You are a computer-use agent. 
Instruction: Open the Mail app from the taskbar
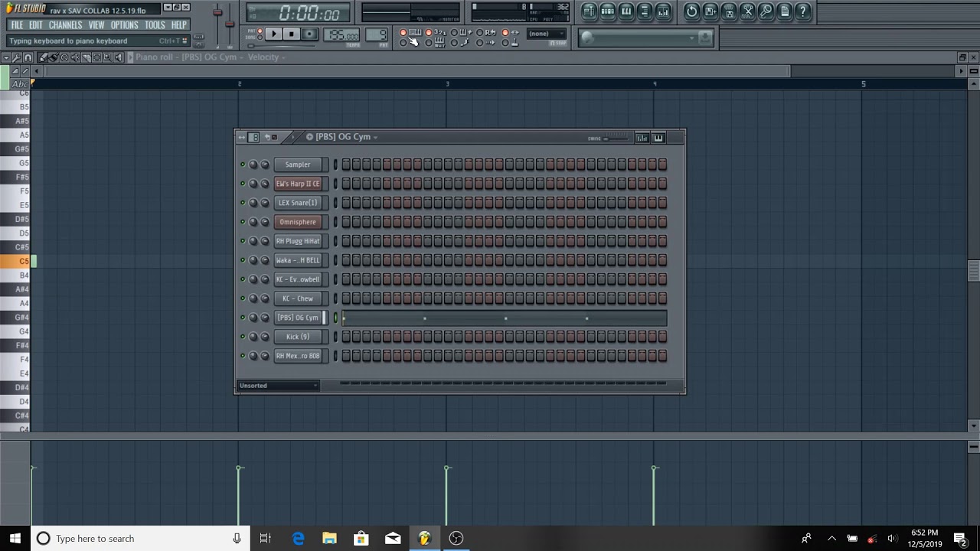pyautogui.click(x=393, y=538)
